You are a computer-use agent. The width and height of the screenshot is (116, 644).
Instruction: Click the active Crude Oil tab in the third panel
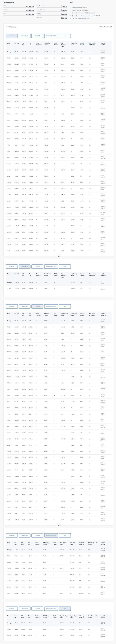pyautogui.click(x=37, y=306)
